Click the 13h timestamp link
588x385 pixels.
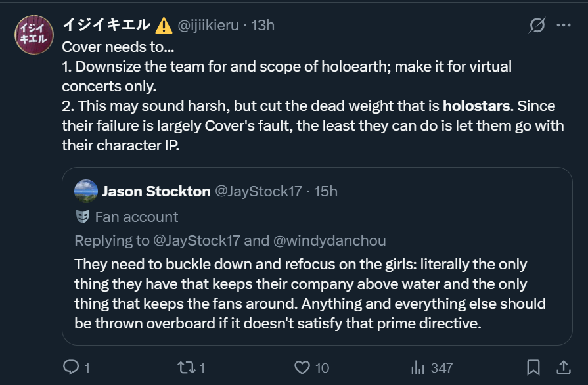tap(263, 25)
